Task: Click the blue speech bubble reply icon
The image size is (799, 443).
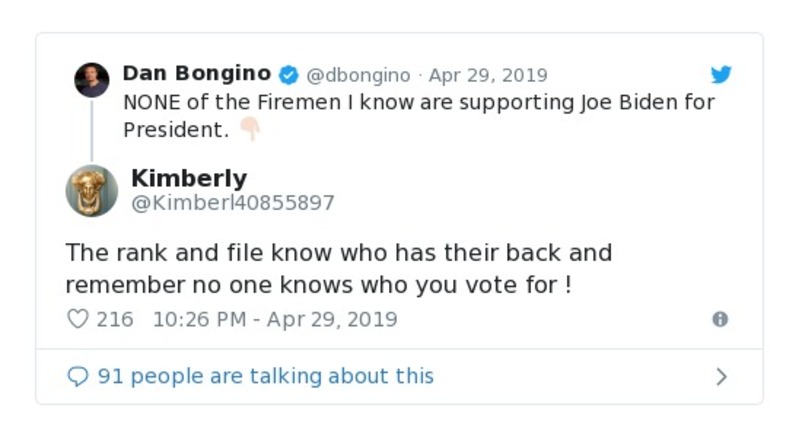Action: 77,377
